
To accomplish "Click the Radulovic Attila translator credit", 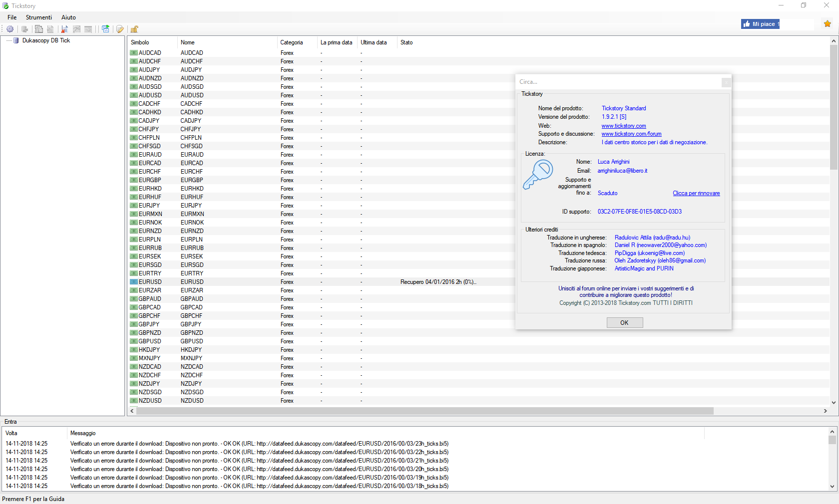I will point(652,238).
